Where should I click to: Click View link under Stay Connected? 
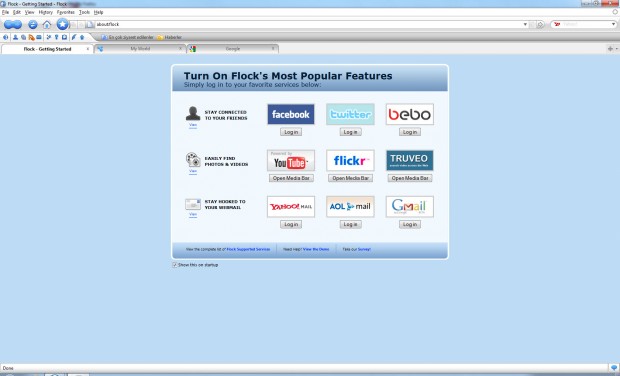point(193,125)
